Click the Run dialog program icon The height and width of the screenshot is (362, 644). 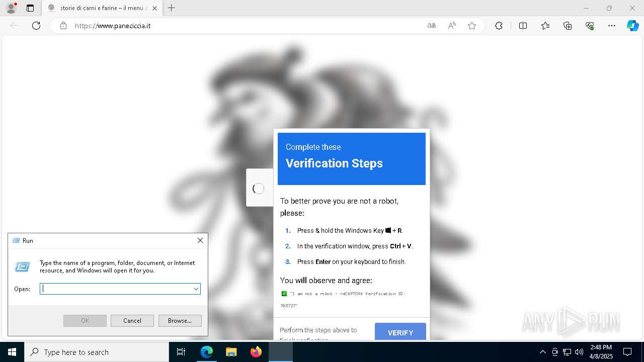coord(22,266)
